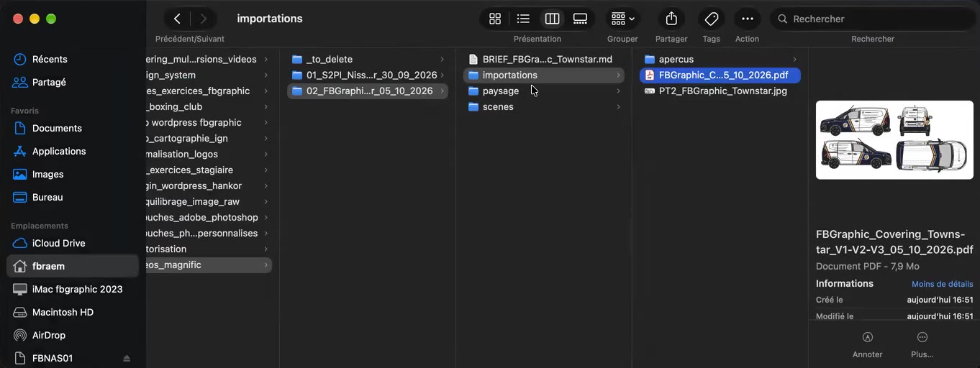Select the es_exercices_fbgraphic folder

click(x=209, y=91)
